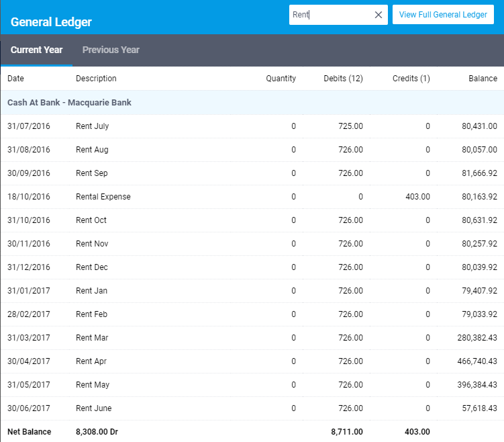The height and width of the screenshot is (442, 504).
Task: Click the Date column header
Action: coord(15,79)
